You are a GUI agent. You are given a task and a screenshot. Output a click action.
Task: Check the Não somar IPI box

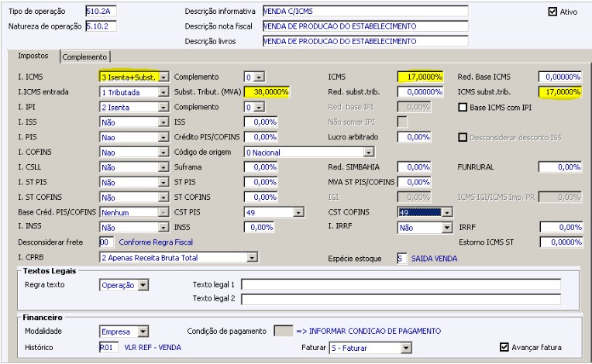tap(402, 122)
